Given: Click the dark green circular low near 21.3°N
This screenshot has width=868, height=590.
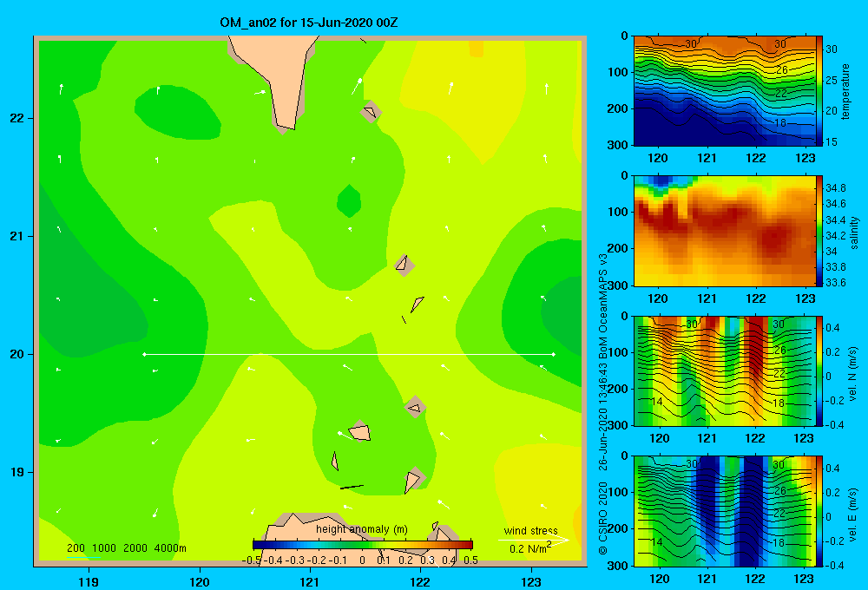Looking at the screenshot, I should pos(349,201).
